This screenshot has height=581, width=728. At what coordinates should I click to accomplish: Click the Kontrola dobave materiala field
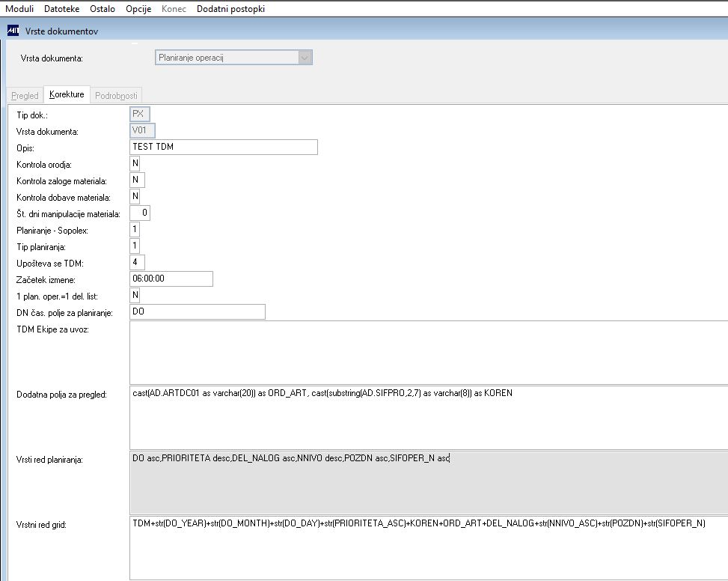click(x=135, y=196)
